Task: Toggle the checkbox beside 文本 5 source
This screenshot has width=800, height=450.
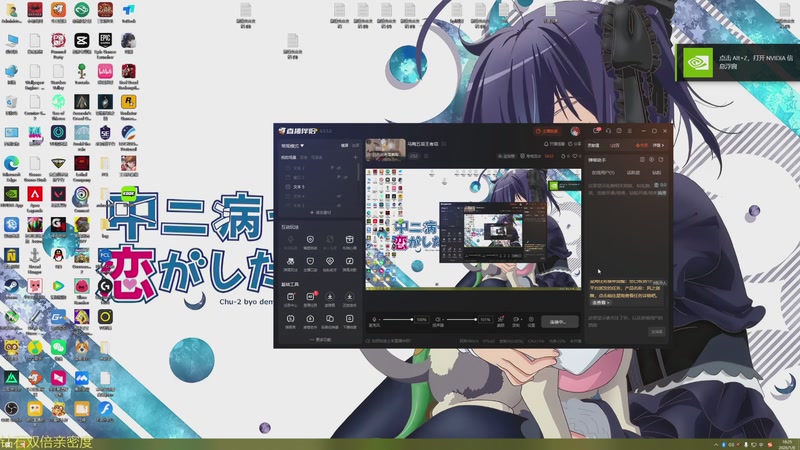Action: click(288, 187)
